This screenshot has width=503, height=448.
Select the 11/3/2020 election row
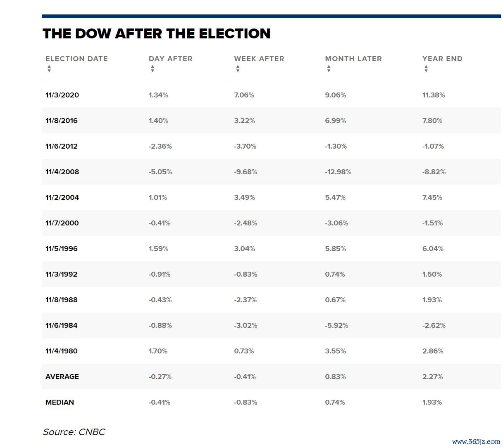tap(271, 95)
